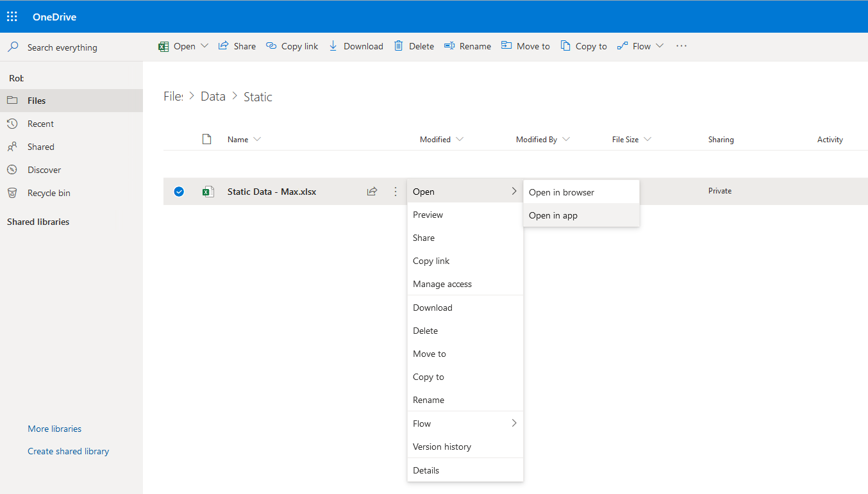
Task: Select Files in the left sidebar
Action: pyautogui.click(x=71, y=101)
